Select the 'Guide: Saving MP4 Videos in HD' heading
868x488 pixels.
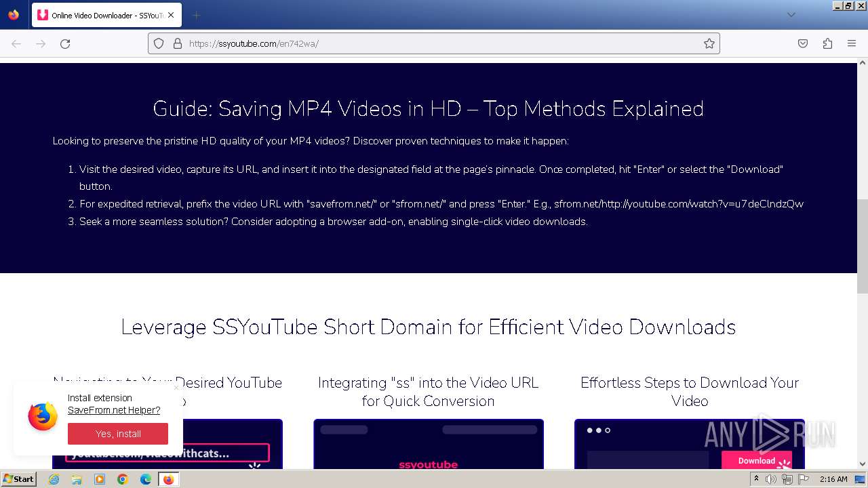(x=429, y=108)
